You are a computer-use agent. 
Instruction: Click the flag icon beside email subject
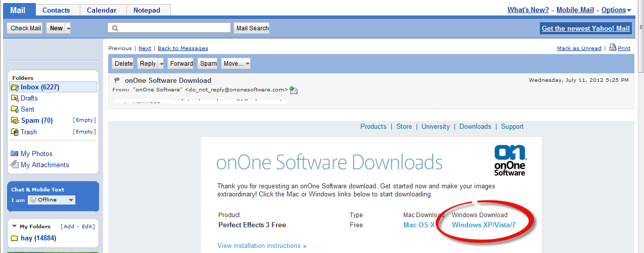[x=117, y=80]
